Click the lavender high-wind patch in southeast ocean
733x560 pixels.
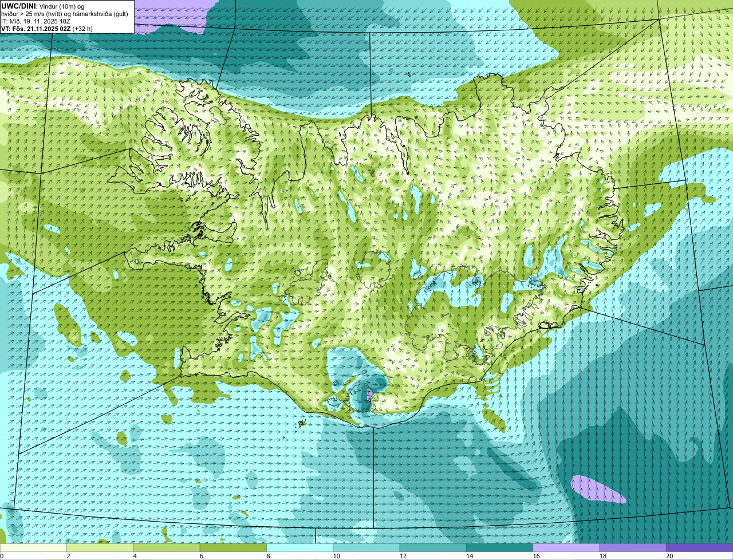coord(597,490)
